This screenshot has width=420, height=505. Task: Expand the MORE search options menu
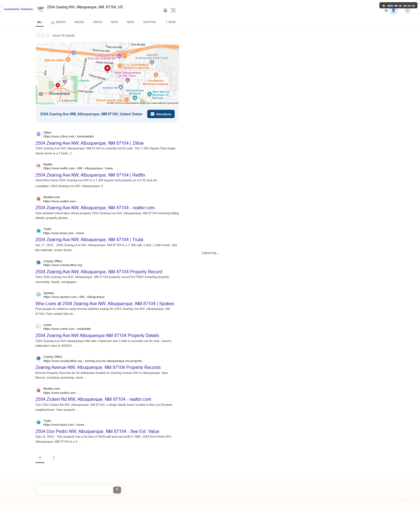(x=171, y=22)
